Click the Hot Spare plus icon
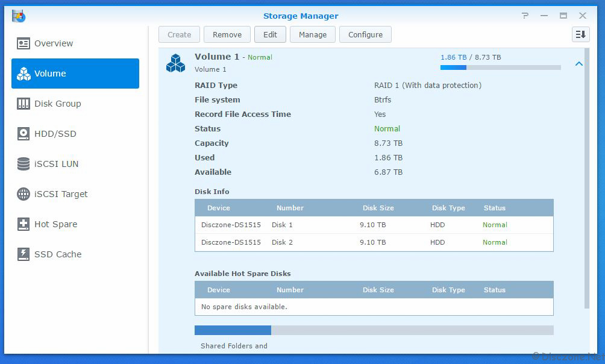 tap(23, 224)
